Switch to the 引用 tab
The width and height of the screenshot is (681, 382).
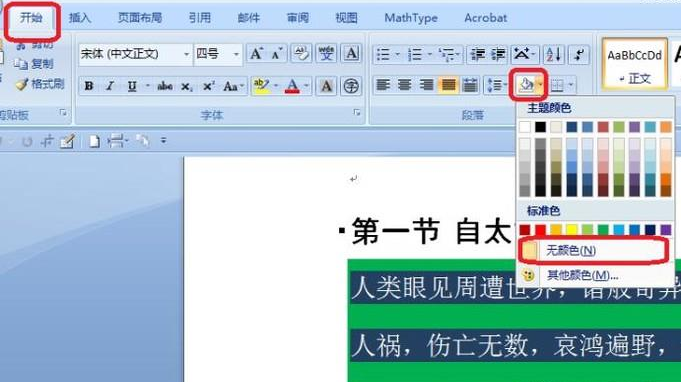200,18
